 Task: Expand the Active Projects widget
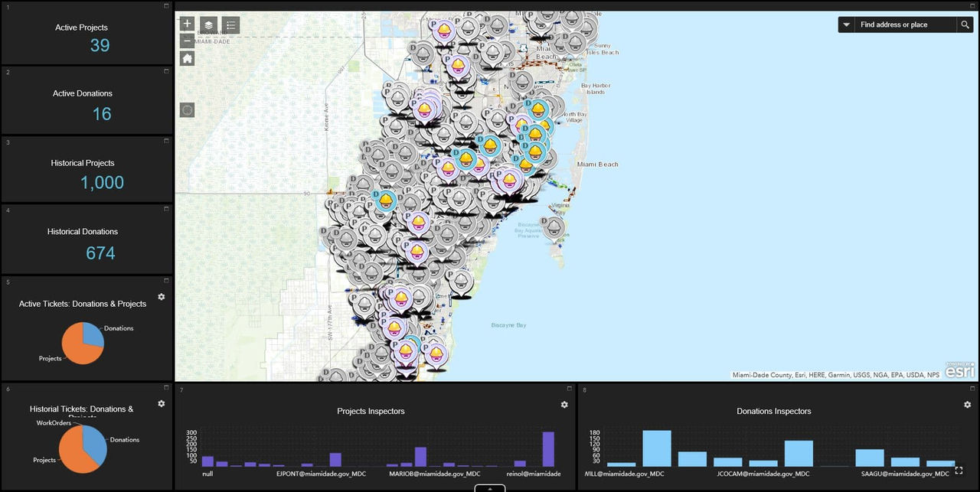tap(165, 6)
